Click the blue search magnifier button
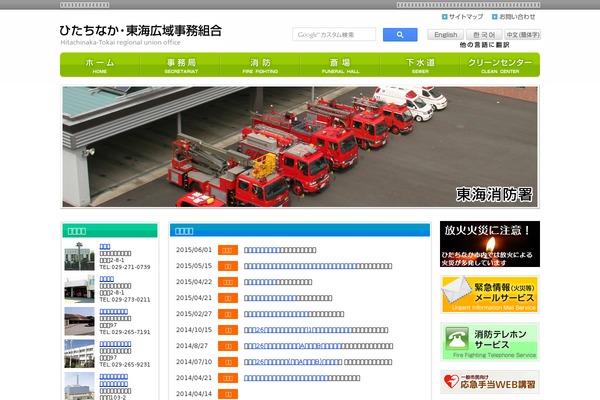 400,34
